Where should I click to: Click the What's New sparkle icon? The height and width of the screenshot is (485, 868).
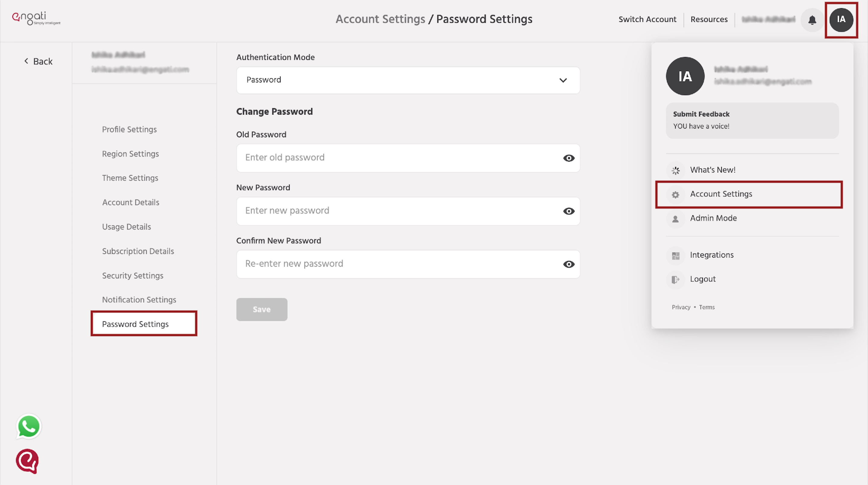(x=676, y=171)
